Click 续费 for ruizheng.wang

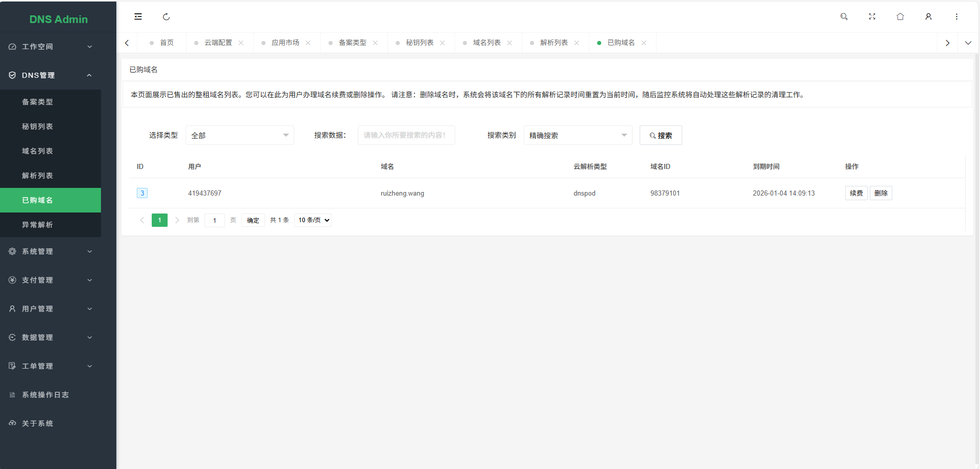[856, 193]
